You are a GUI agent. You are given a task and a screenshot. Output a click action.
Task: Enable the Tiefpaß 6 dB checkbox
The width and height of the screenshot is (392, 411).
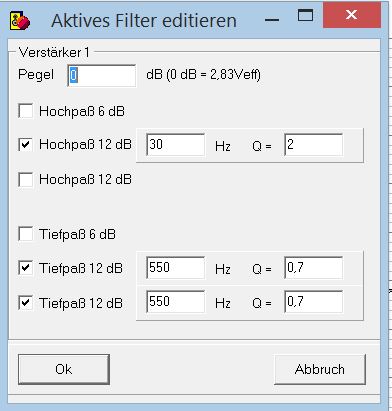pos(26,234)
